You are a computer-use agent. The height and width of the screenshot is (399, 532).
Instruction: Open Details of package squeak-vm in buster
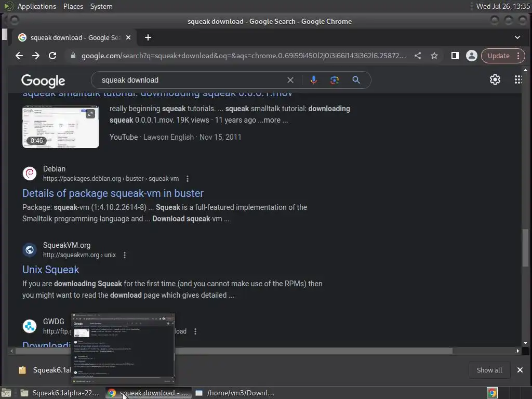tap(113, 193)
